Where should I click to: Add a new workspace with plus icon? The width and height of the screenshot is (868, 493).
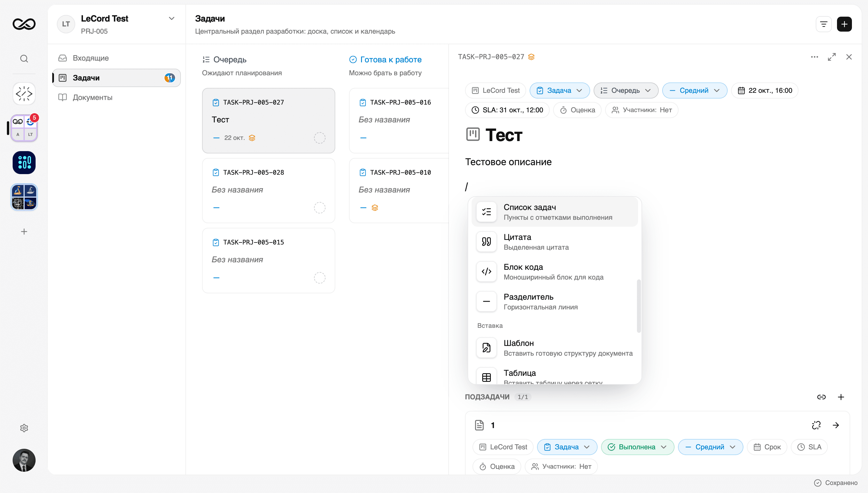(x=24, y=232)
